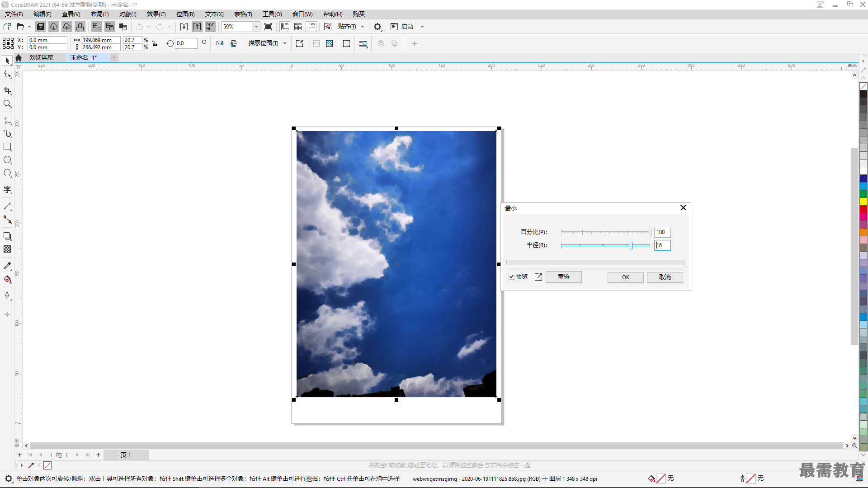
Task: Click the zoom tool in sidebar
Action: tap(8, 104)
